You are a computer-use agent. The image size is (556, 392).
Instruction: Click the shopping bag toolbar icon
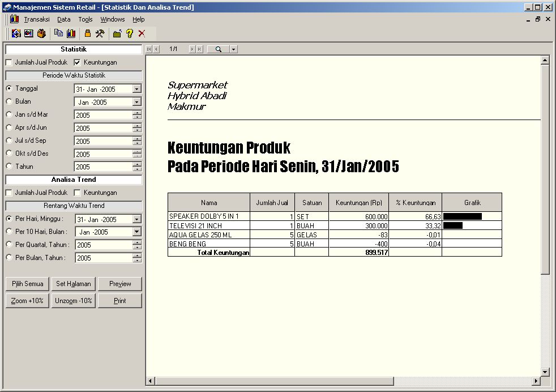click(41, 33)
